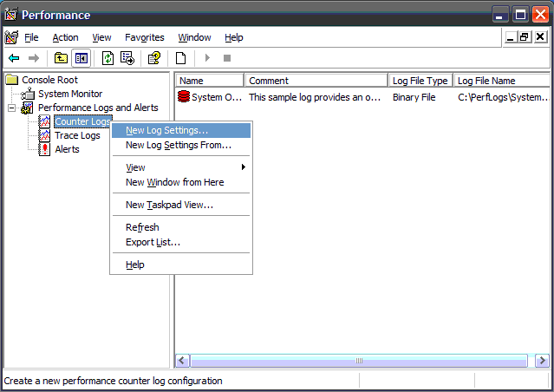Screen dimensions: 554x392
Task: Select Alerts in the tree
Action: (67, 149)
